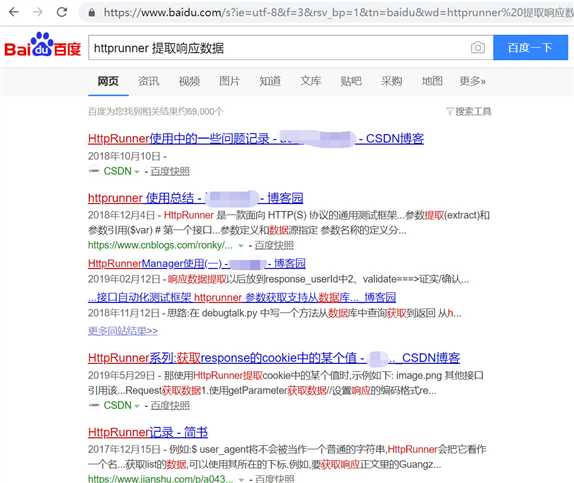The width and height of the screenshot is (574, 483).
Task: Click the result count text 百度为您找到相关结果
Action: tap(156, 111)
